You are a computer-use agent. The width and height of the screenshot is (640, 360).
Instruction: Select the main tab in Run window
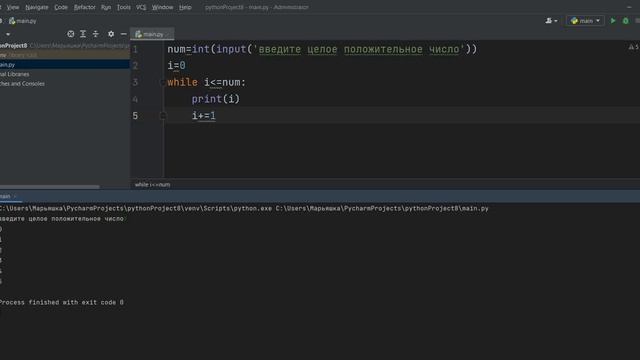click(x=8, y=196)
